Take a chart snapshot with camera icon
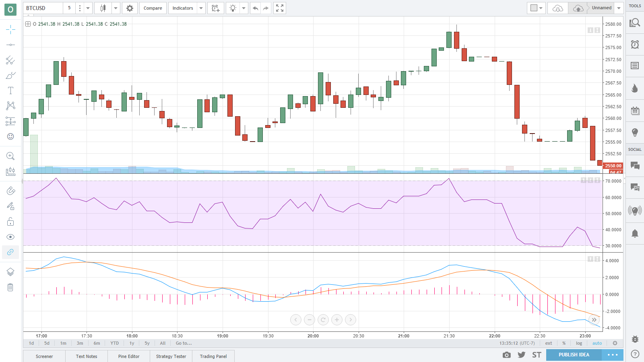Image resolution: width=644 pixels, height=362 pixels. [x=507, y=355]
